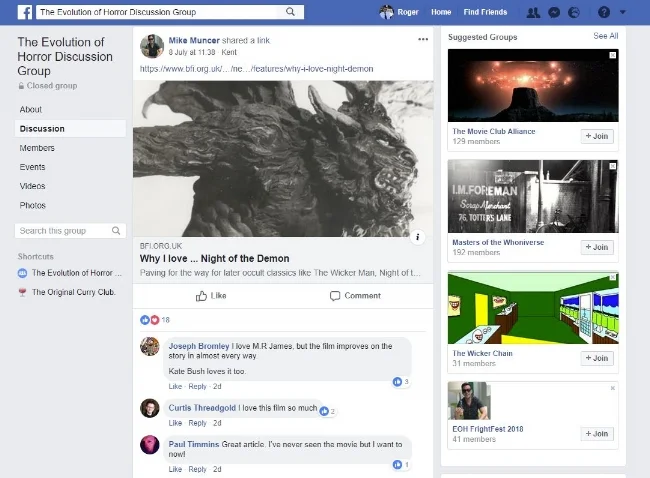Open the Messenger icon

click(554, 12)
